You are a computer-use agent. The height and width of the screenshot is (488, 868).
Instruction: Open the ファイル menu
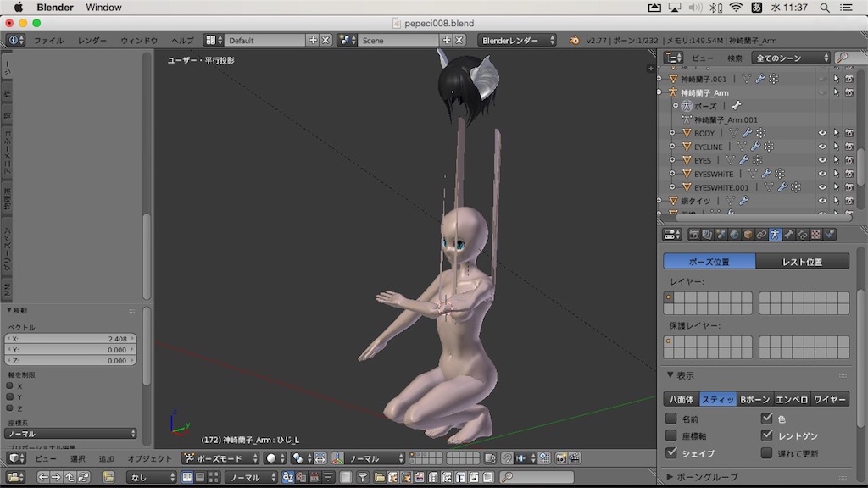(x=48, y=41)
